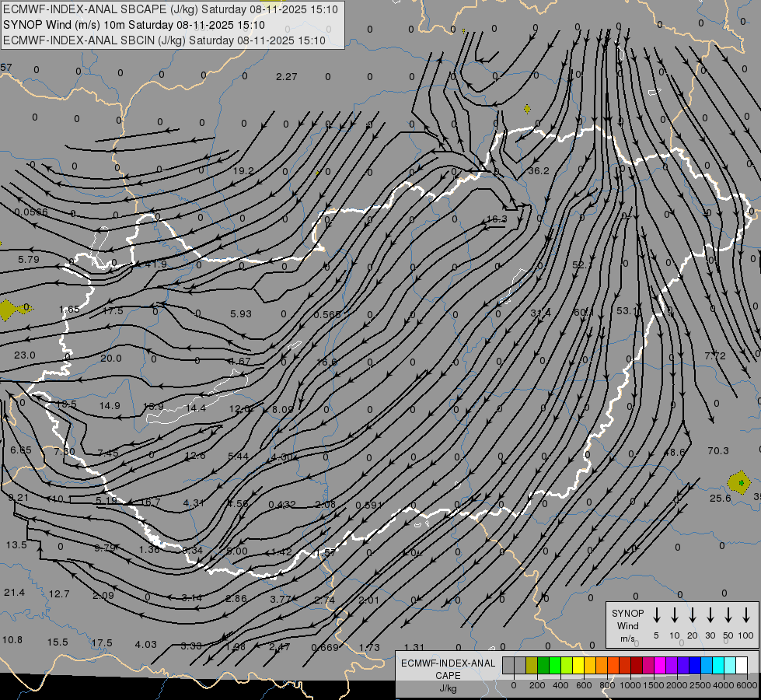The image size is (761, 700).
Task: Click the 20.0 value on the map
Action: 110,358
